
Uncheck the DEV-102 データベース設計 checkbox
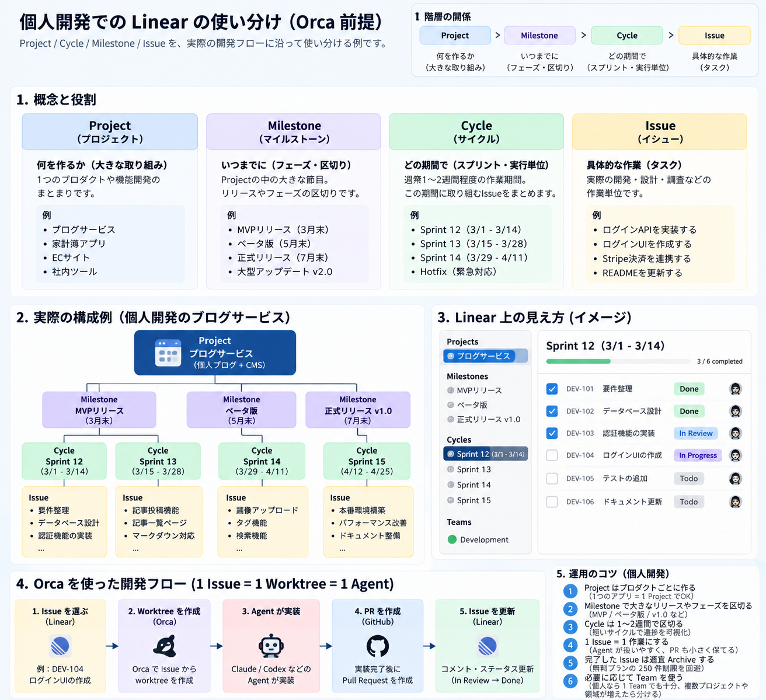[552, 411]
